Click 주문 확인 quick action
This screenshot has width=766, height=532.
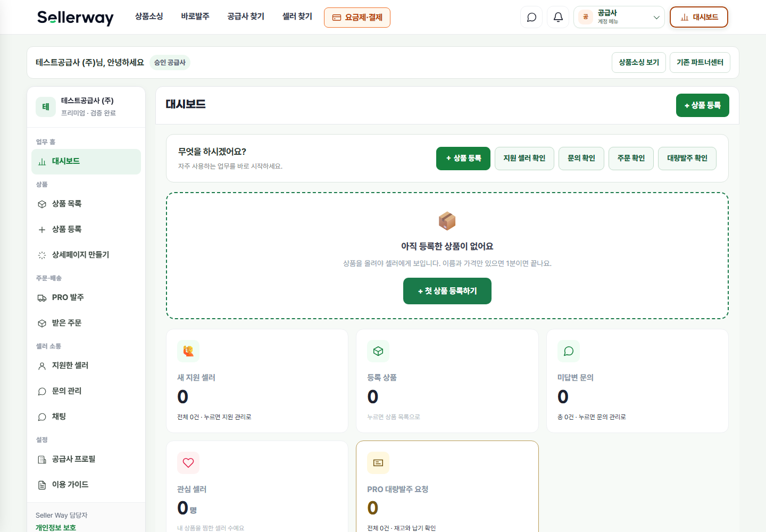[631, 159]
